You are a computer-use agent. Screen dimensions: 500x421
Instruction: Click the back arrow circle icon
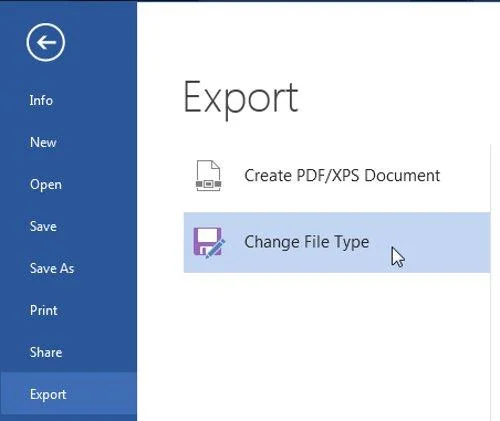click(46, 42)
